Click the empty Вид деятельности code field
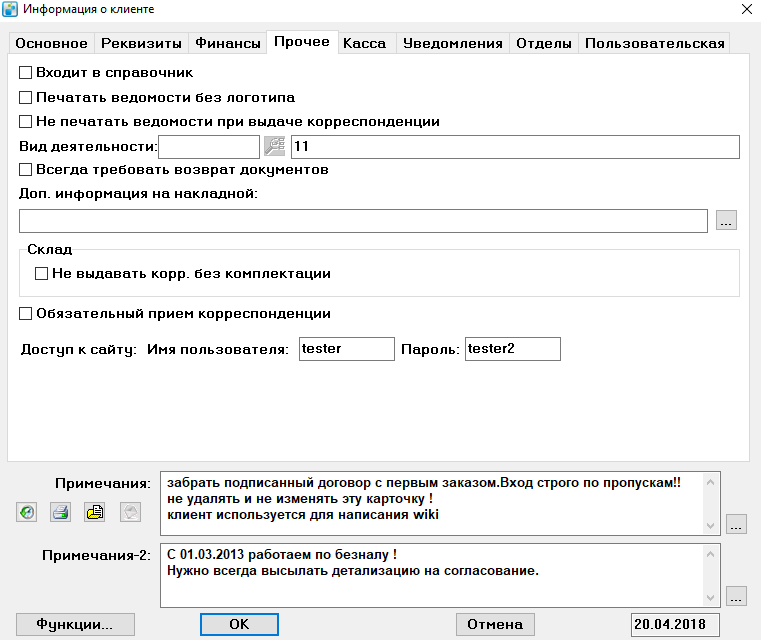The width and height of the screenshot is (761, 640). [209, 147]
